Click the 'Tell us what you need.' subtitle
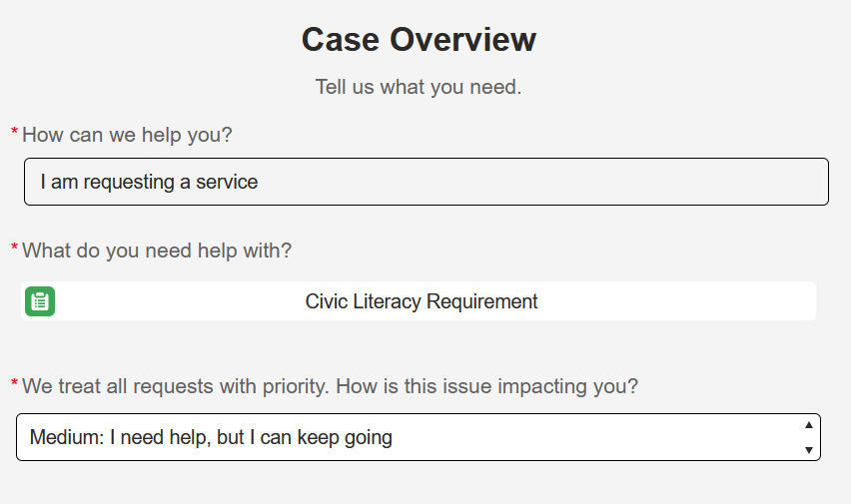The width and height of the screenshot is (851, 504). click(x=419, y=87)
